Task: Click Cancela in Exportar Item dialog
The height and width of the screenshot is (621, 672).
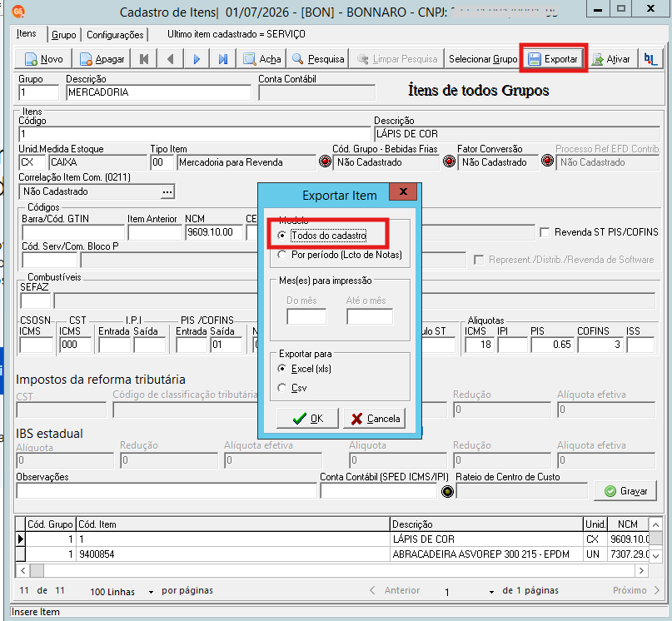Action: [375, 418]
